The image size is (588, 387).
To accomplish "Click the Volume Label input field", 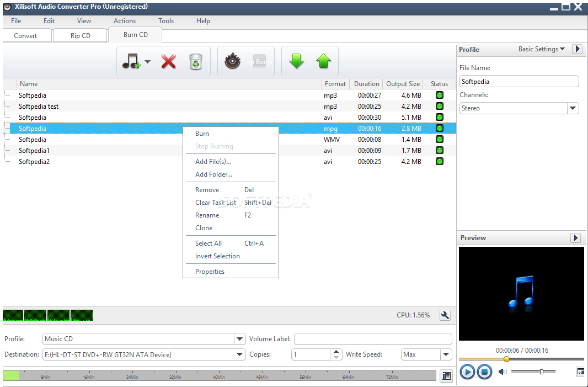I will point(373,339).
